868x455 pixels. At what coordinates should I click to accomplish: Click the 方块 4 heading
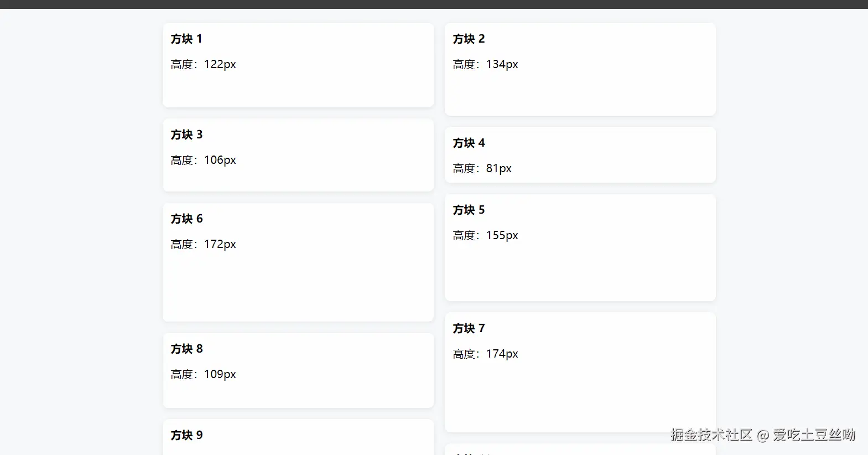tap(469, 143)
